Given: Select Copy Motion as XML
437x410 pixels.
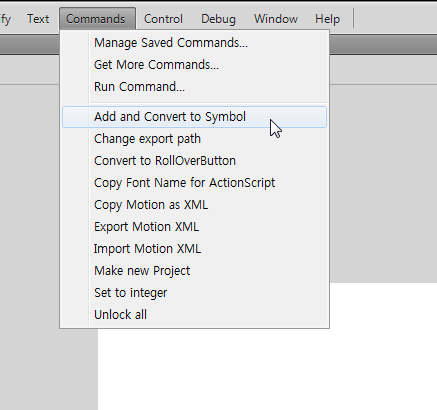Looking at the screenshot, I should [195, 205].
